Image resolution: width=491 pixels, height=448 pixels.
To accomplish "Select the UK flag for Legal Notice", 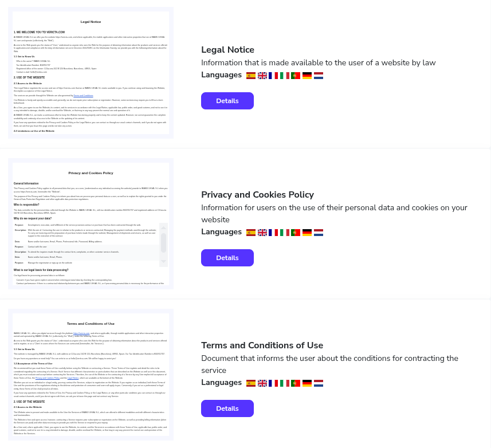I will point(262,75).
